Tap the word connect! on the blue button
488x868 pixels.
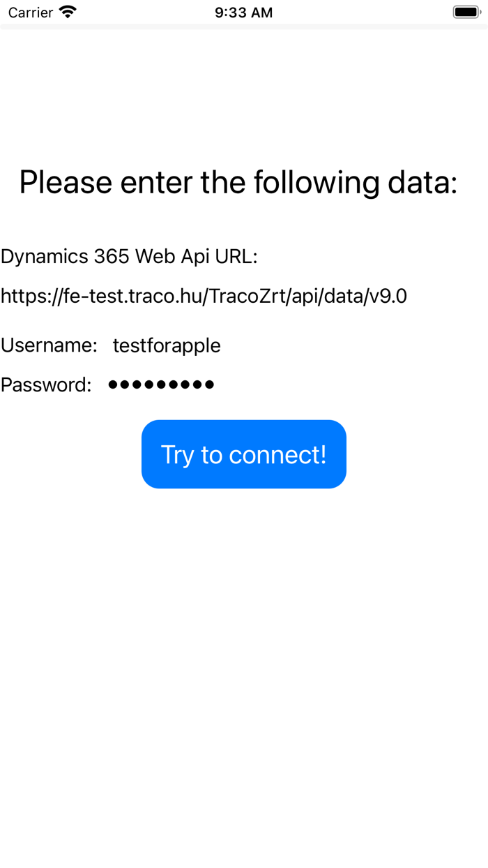coord(277,455)
